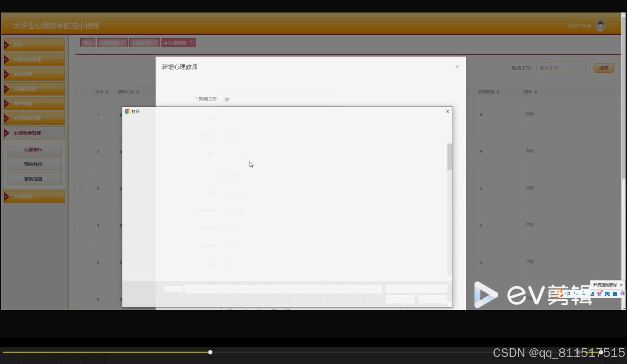This screenshot has width=627, height=364.
Task: Click the Sogou skin shirt icon
Action: (599, 294)
